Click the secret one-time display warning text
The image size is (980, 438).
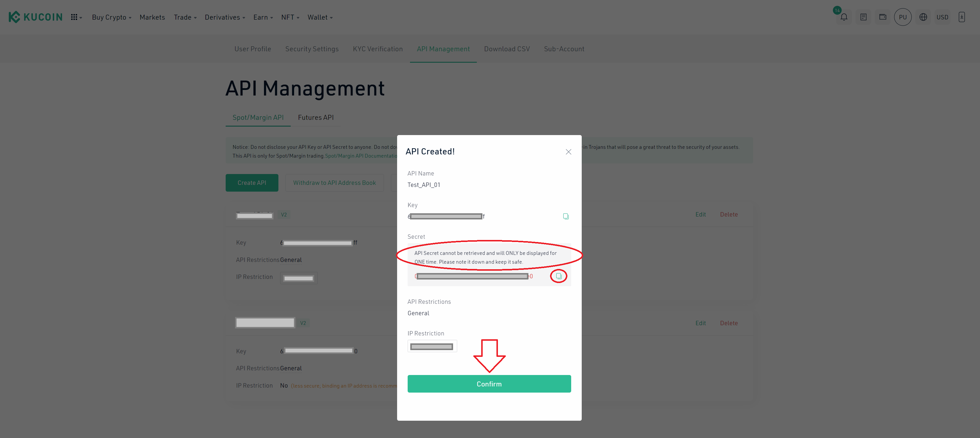tap(485, 258)
